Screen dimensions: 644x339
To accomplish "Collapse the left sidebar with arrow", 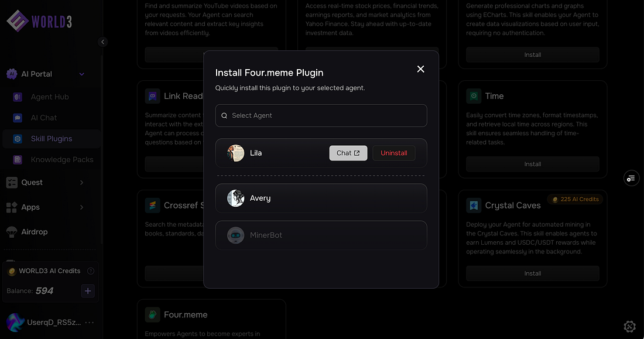I will [103, 42].
